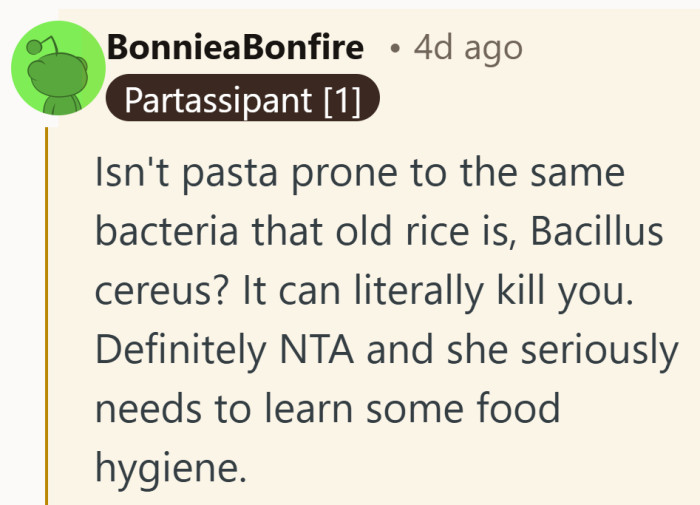Click the 4d ago timestamp
This screenshot has width=700, height=505.
[x=468, y=47]
